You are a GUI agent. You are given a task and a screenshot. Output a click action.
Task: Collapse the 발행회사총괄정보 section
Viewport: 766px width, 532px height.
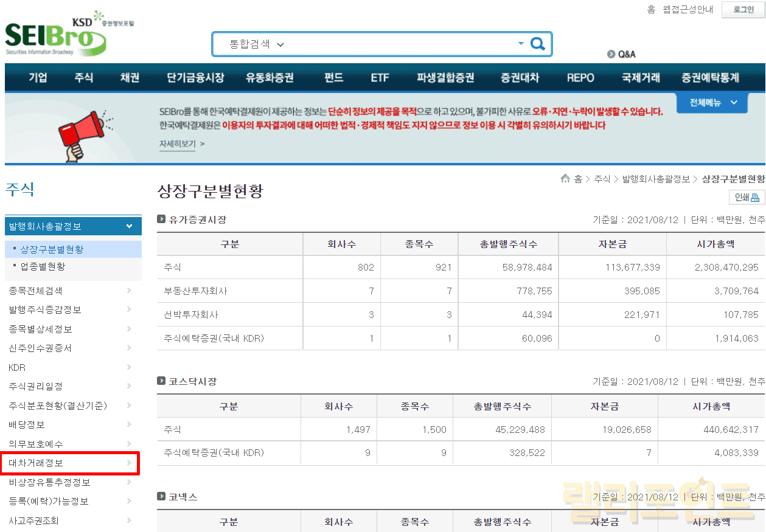129,226
